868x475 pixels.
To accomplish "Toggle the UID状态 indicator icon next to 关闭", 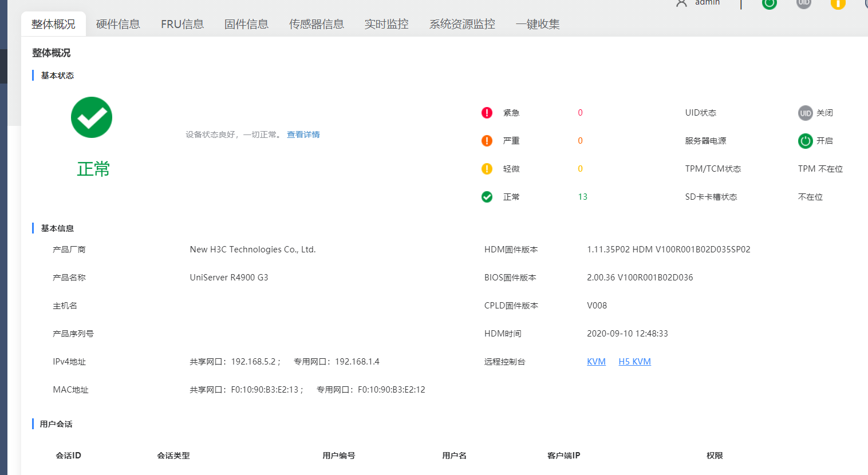I will [x=805, y=113].
